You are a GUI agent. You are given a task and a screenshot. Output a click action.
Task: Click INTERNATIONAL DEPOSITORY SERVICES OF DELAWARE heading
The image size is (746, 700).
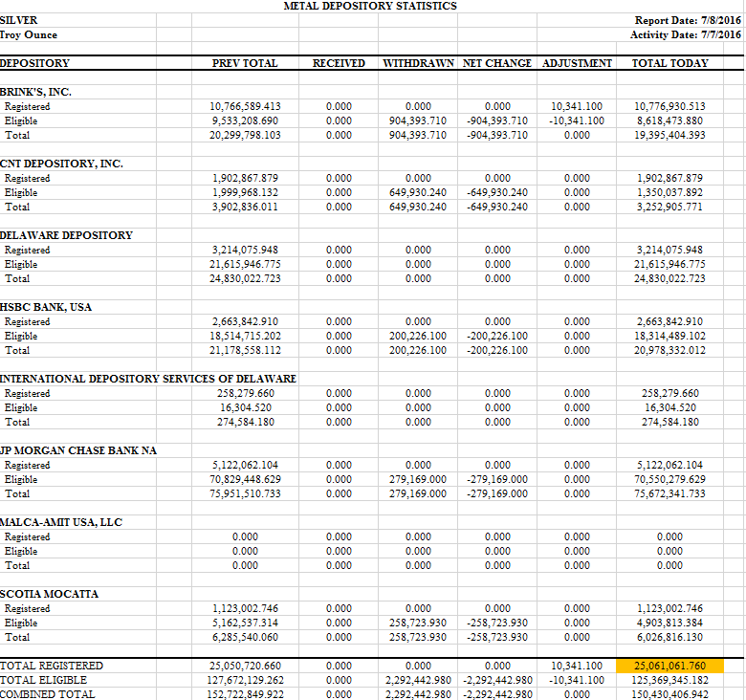point(148,379)
